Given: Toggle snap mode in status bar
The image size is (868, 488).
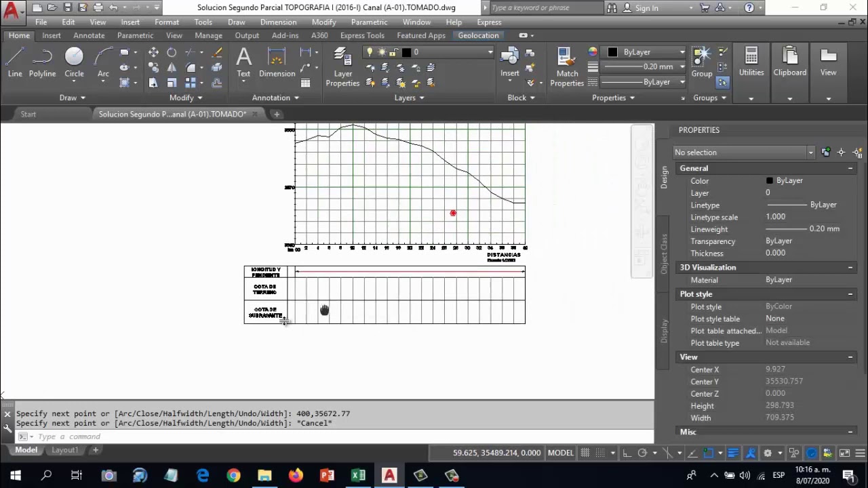Looking at the screenshot, I should coord(600,453).
